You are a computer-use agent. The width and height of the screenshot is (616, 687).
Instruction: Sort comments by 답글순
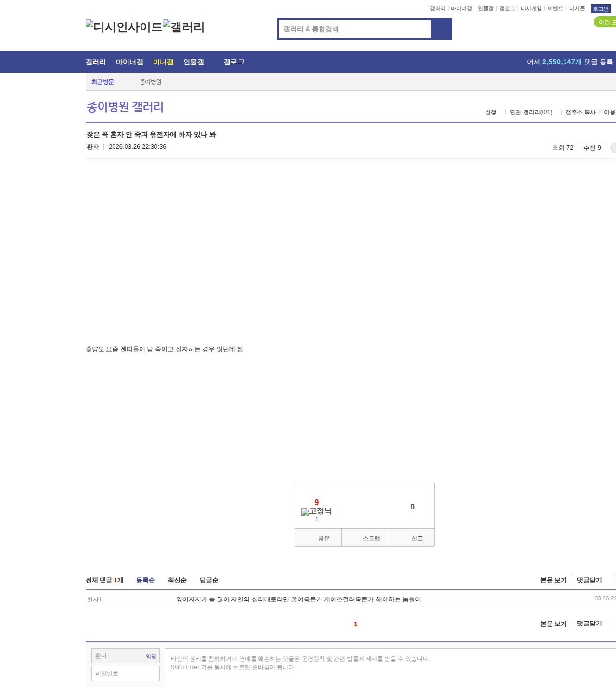[209, 580]
